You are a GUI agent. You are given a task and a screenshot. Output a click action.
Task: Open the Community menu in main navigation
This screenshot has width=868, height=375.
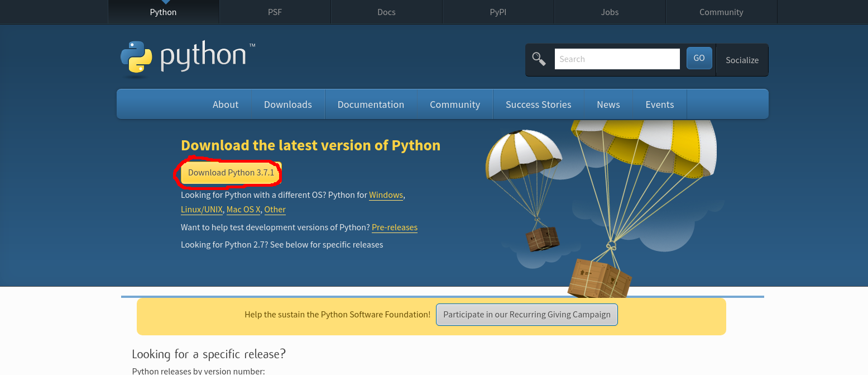[455, 105]
